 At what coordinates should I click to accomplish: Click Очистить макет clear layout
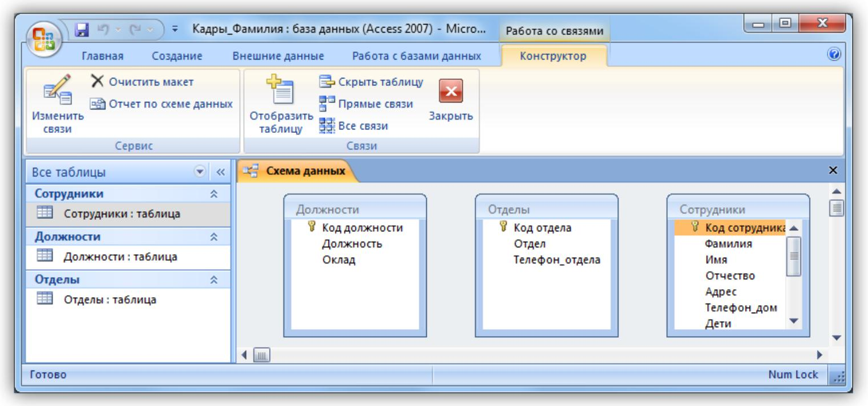coord(142,82)
